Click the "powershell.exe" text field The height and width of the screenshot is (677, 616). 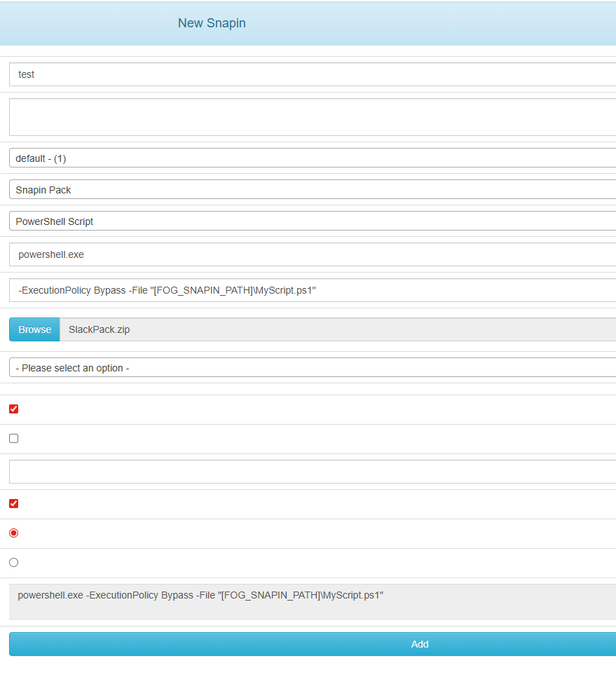312,254
